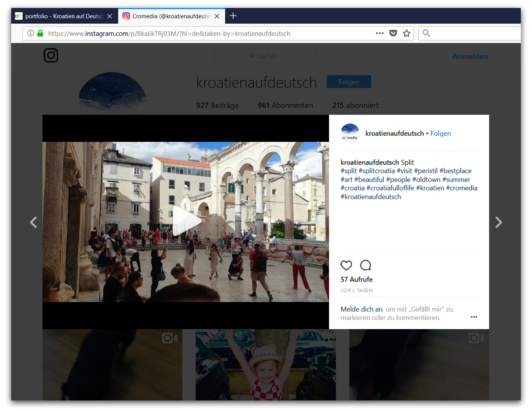Close the Cromedia Instagram tab
This screenshot has width=532, height=410.
(x=217, y=16)
